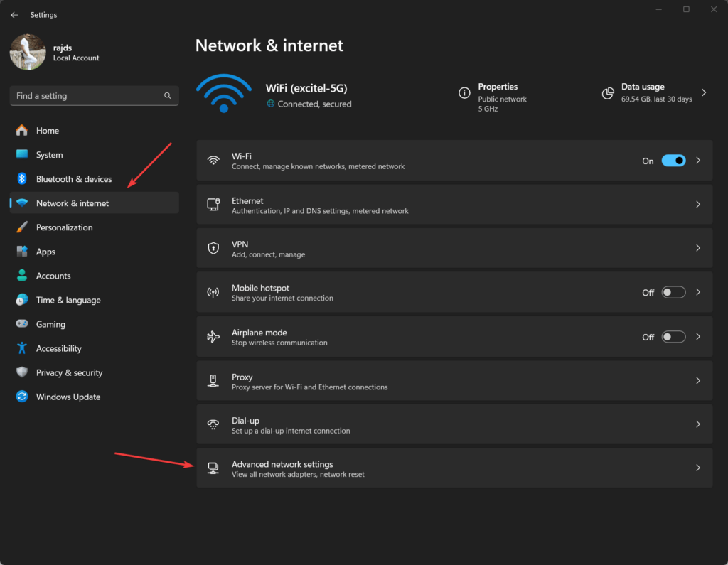728x565 pixels.
Task: Click the Find a setting field
Action: click(x=85, y=96)
